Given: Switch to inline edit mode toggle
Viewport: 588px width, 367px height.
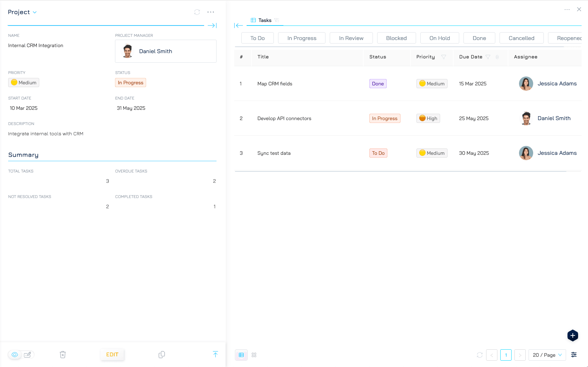Looking at the screenshot, I should (x=28, y=355).
